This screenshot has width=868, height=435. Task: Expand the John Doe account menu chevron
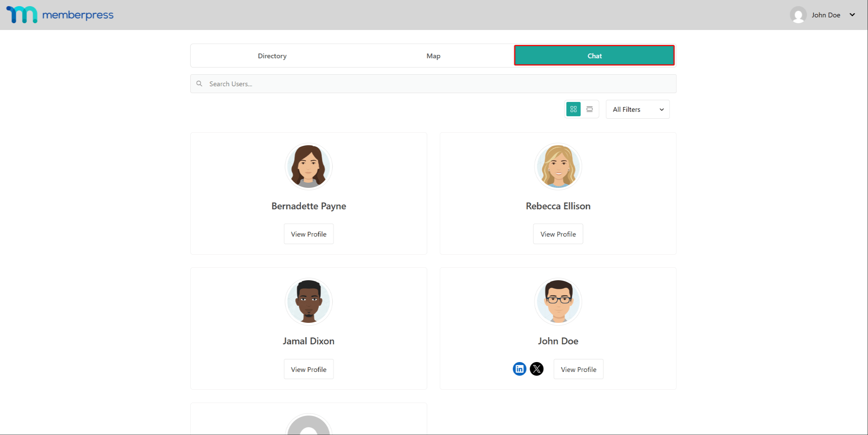pos(853,15)
